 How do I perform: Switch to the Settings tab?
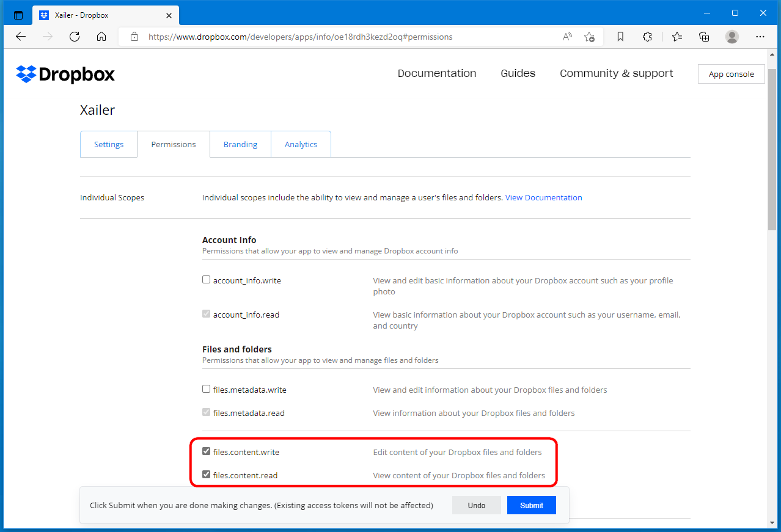point(109,144)
